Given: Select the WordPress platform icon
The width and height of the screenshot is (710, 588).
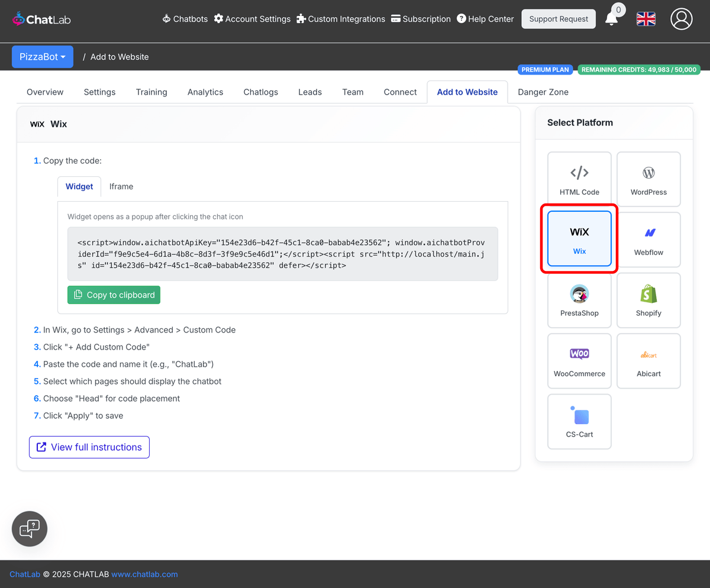Looking at the screenshot, I should click(648, 179).
